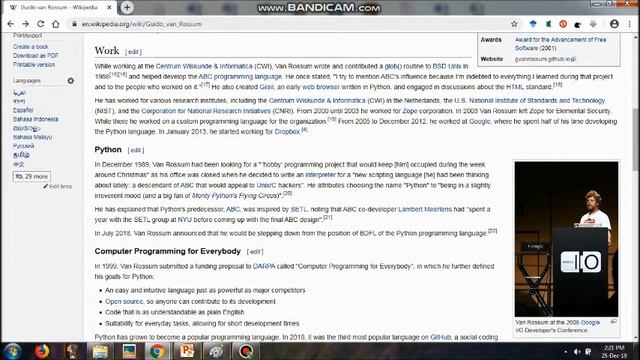Open the BSD Unix link

pyautogui.click(x=447, y=66)
